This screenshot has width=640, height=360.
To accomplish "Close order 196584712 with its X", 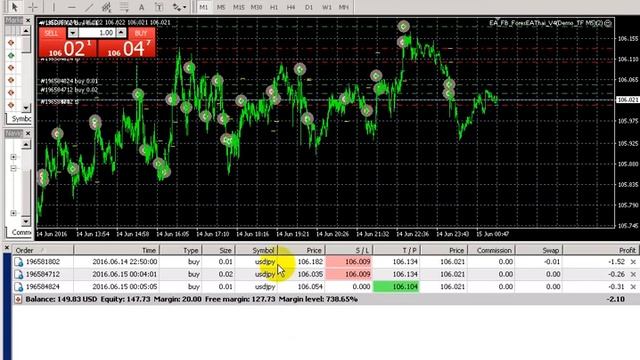I will tap(633, 275).
